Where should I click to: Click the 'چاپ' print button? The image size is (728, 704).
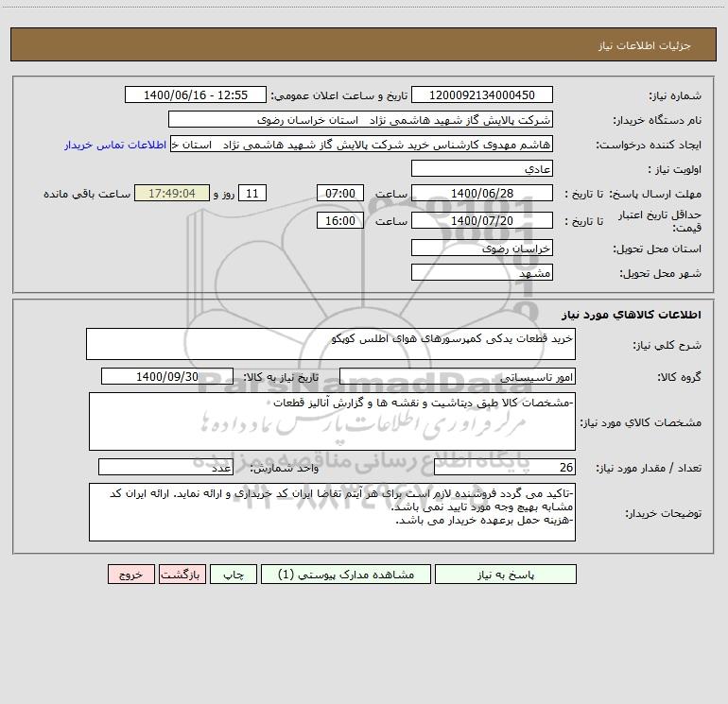234,575
